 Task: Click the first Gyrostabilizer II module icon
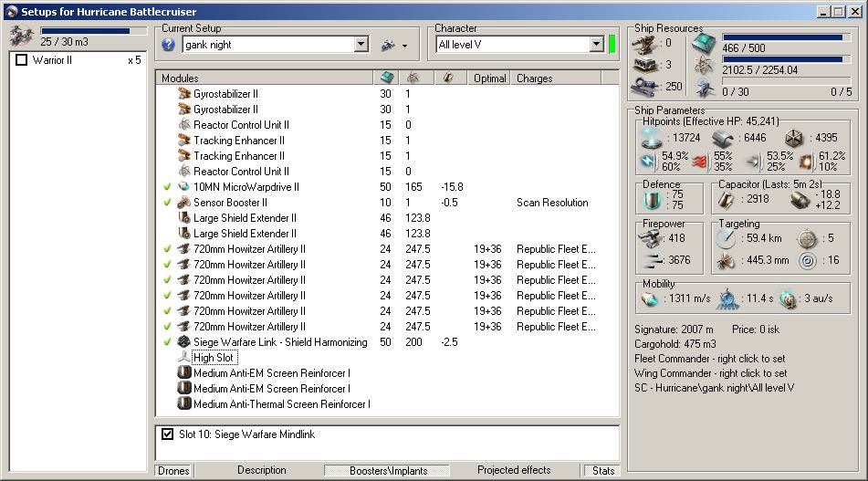tap(183, 93)
